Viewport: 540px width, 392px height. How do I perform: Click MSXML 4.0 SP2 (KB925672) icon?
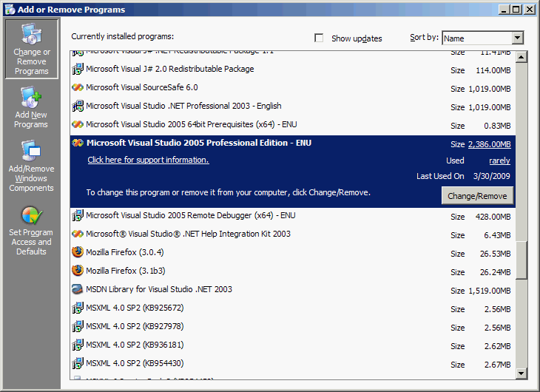[x=78, y=308]
